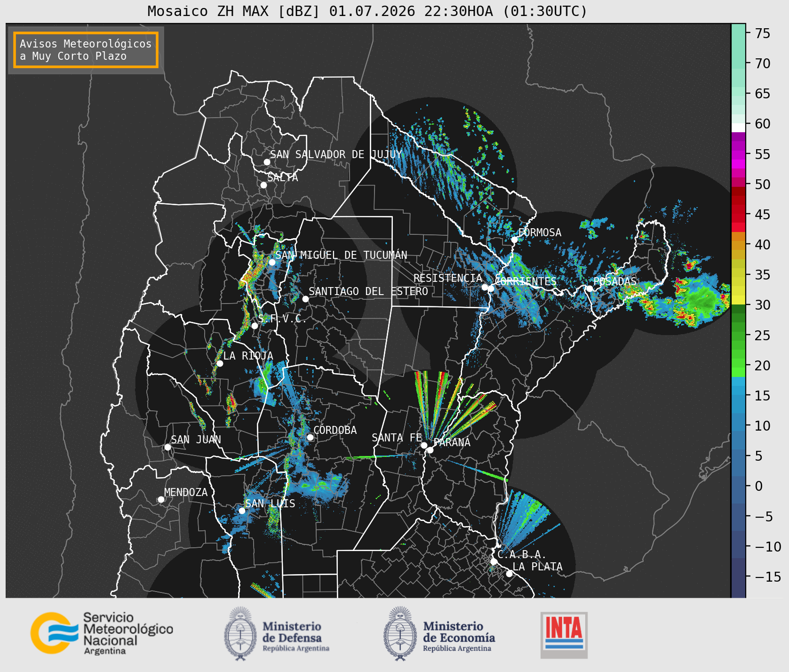Click the Córdoba city marker dot
Image resolution: width=789 pixels, height=672 pixels.
(x=310, y=437)
